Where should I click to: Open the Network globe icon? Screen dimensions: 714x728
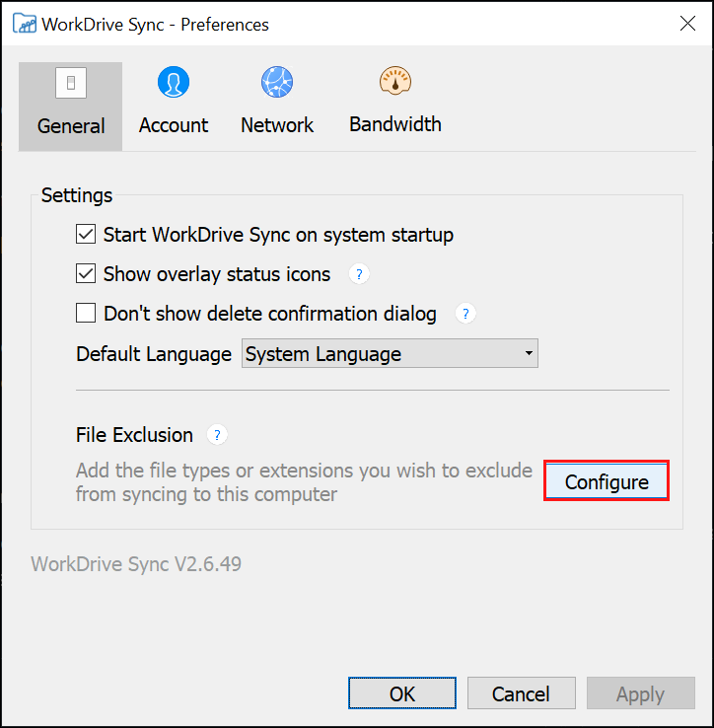coord(277,82)
